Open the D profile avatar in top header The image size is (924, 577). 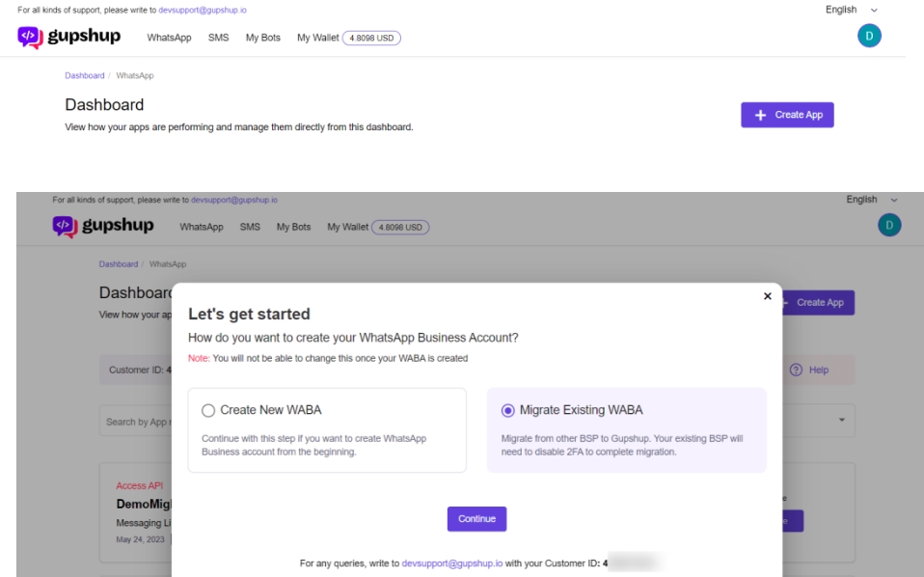click(x=869, y=36)
